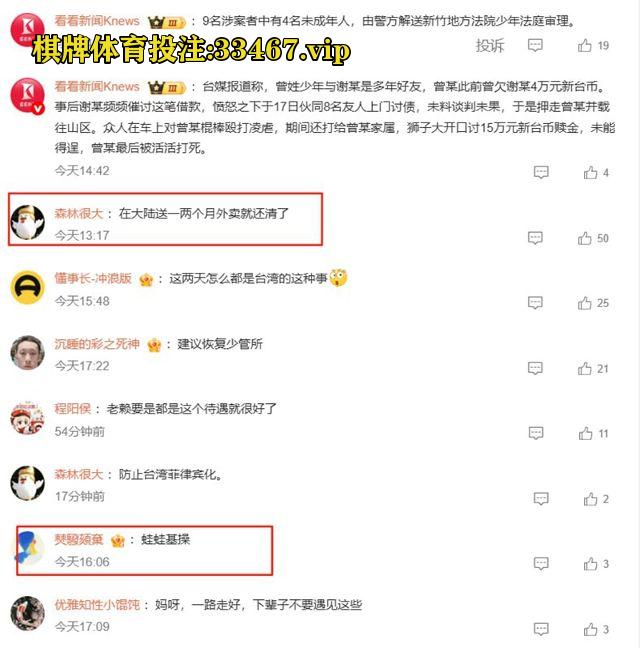The image size is (640, 648).
Task: Reply to 森林很大's 17分钟前 comment
Action: click(541, 499)
